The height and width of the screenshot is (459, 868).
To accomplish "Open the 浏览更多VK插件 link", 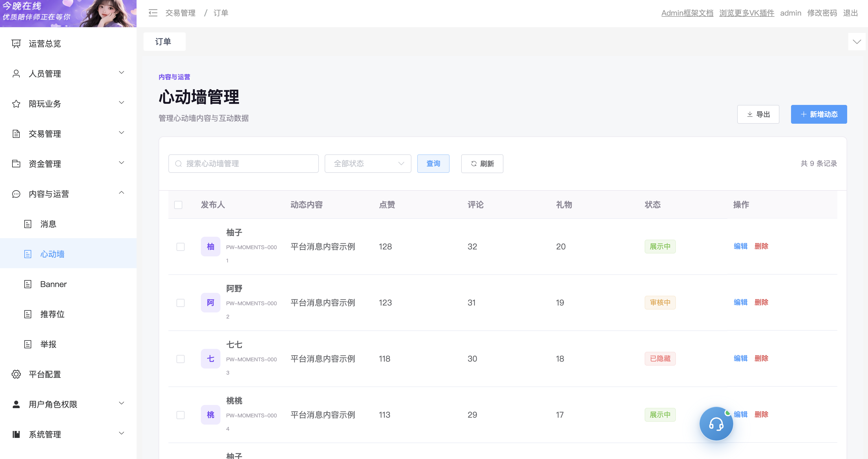I will pos(747,13).
